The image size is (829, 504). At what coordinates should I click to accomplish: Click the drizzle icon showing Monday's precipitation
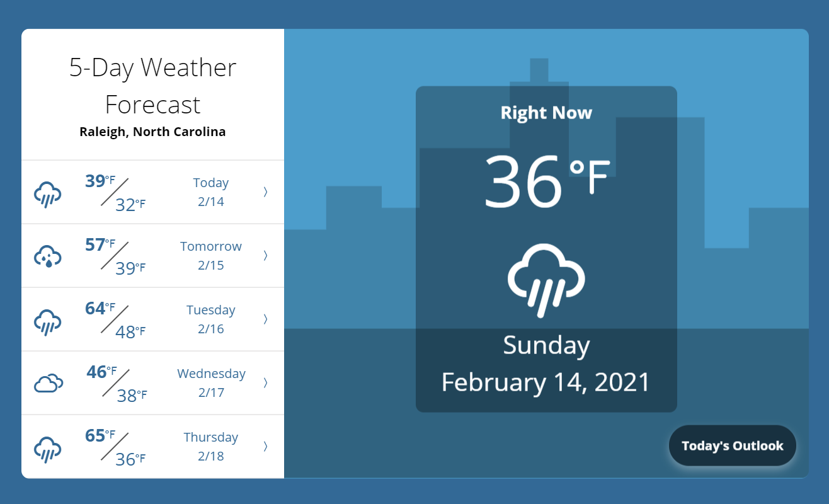tap(48, 256)
